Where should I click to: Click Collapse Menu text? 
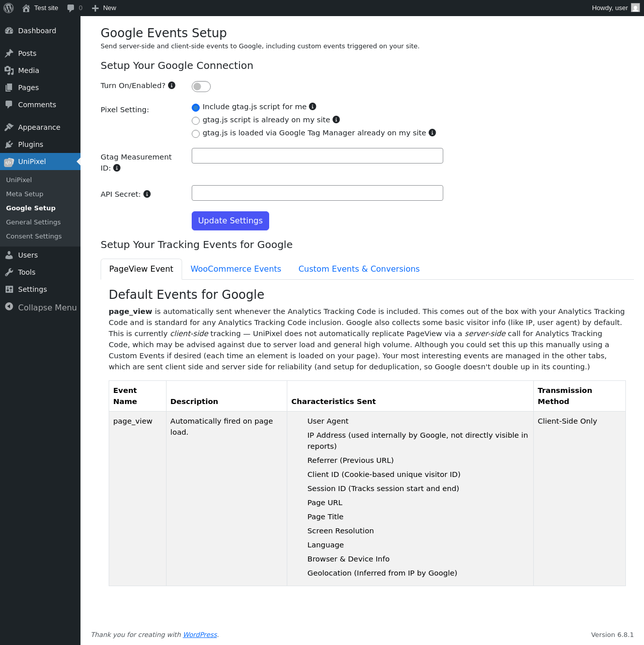pyautogui.click(x=47, y=307)
